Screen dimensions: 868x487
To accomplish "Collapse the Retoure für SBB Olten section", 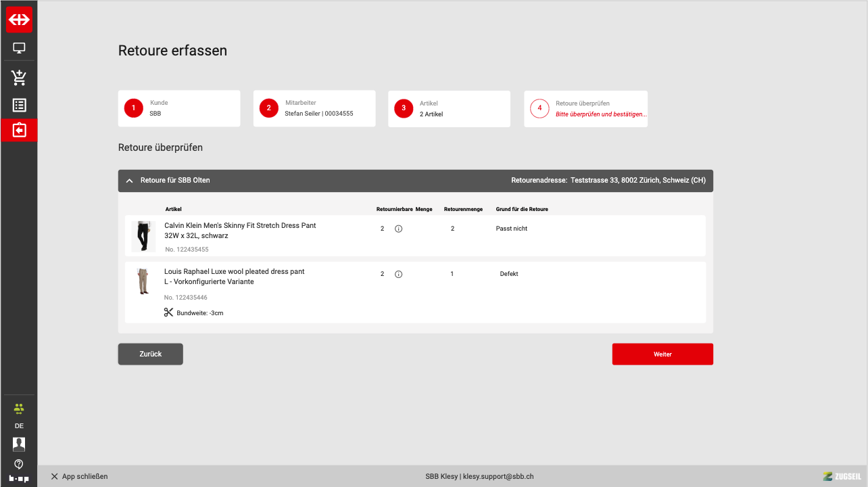I will pyautogui.click(x=130, y=181).
